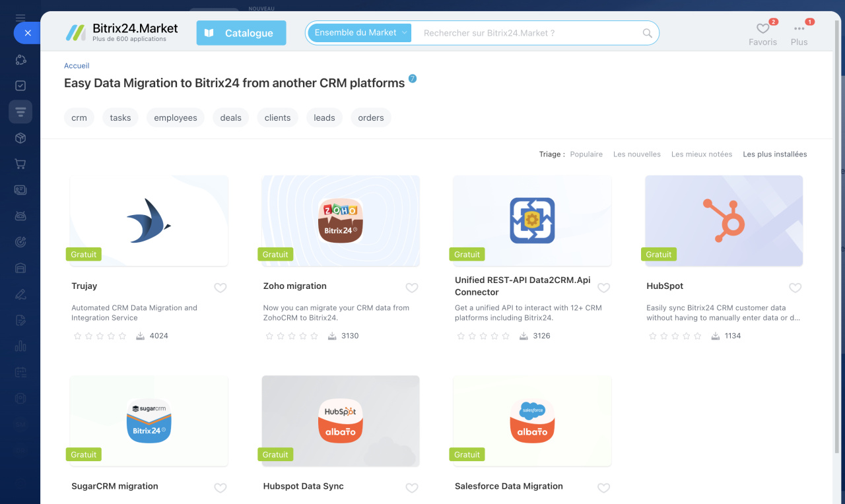Image resolution: width=845 pixels, height=504 pixels.
Task: Open Hubspot Data Sync title link
Action: (304, 486)
